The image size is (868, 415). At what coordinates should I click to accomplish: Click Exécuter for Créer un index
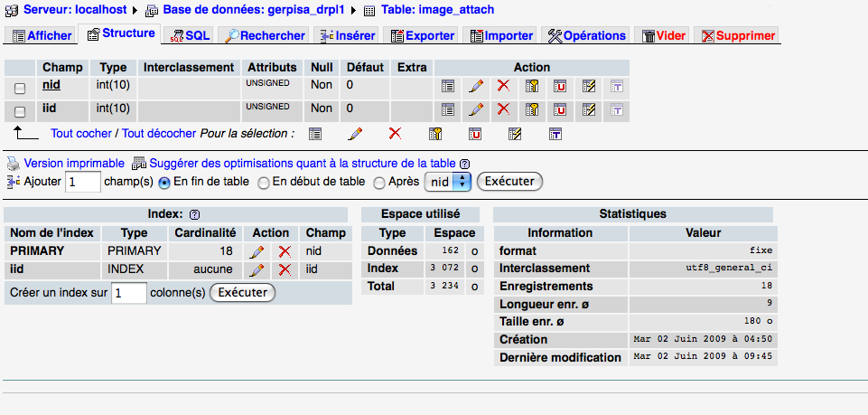click(x=242, y=293)
